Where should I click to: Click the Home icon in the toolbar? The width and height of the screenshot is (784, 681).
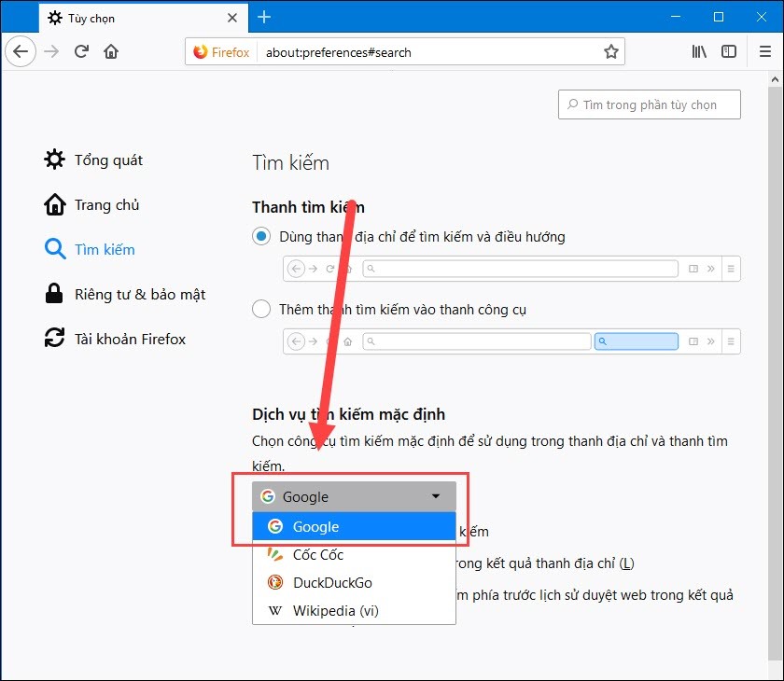pyautogui.click(x=110, y=51)
